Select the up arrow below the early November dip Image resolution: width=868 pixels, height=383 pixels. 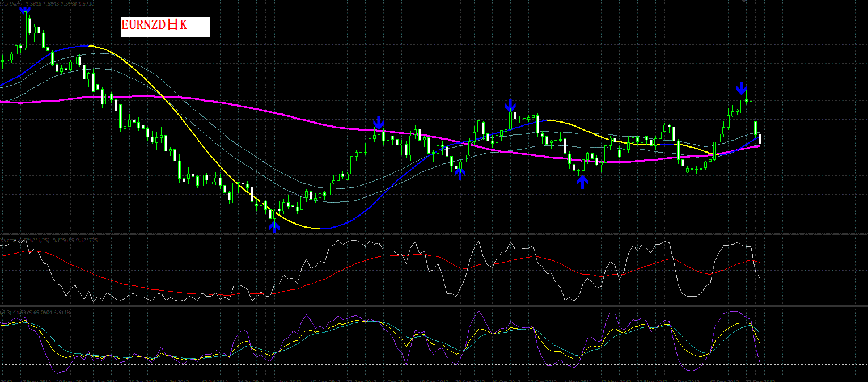pyautogui.click(x=582, y=182)
